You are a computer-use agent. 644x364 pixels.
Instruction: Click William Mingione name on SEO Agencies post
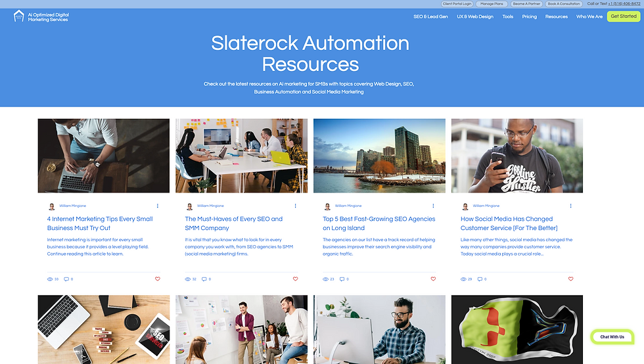(348, 206)
